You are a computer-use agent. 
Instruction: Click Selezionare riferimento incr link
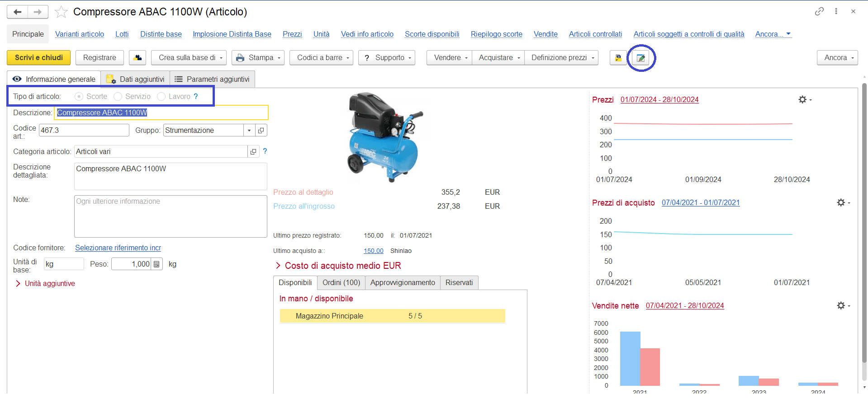[118, 248]
